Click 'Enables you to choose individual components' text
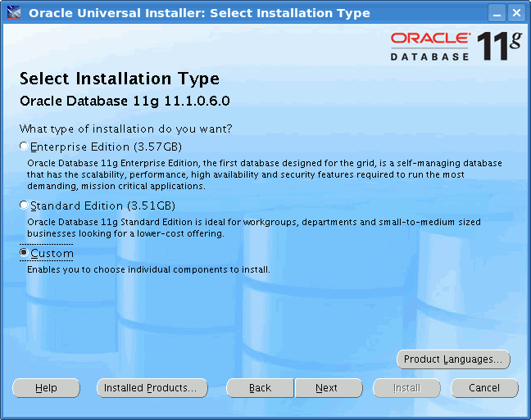531x420 pixels. click(x=148, y=269)
